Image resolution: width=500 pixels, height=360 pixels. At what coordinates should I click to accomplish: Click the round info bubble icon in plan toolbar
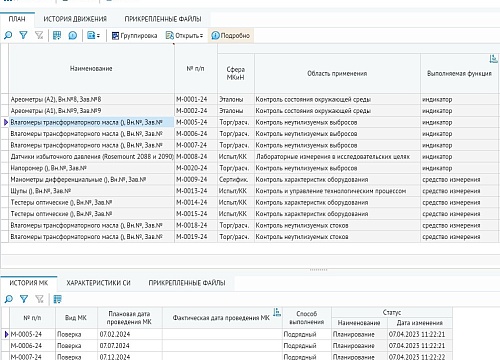pyautogui.click(x=72, y=35)
